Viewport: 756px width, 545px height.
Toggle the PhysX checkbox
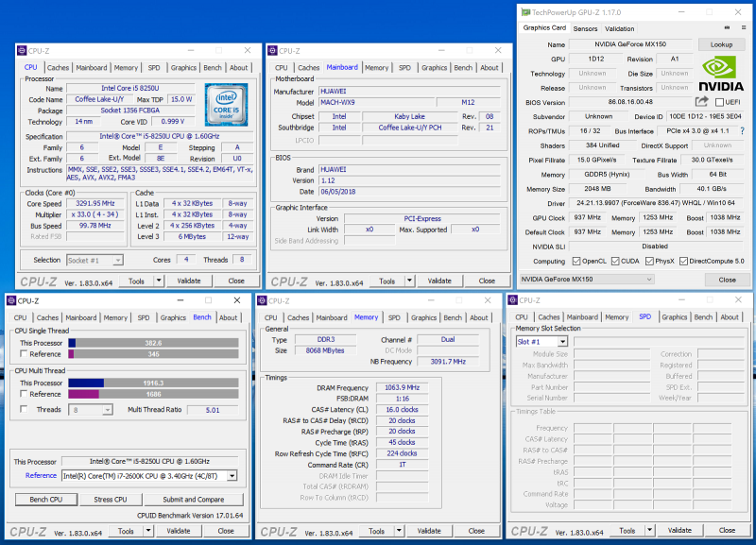[649, 262]
